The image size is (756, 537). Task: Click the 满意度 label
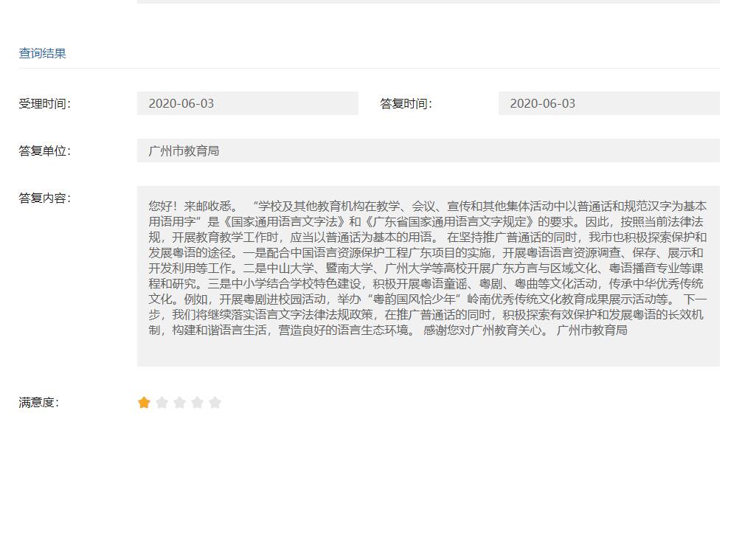pyautogui.click(x=38, y=402)
